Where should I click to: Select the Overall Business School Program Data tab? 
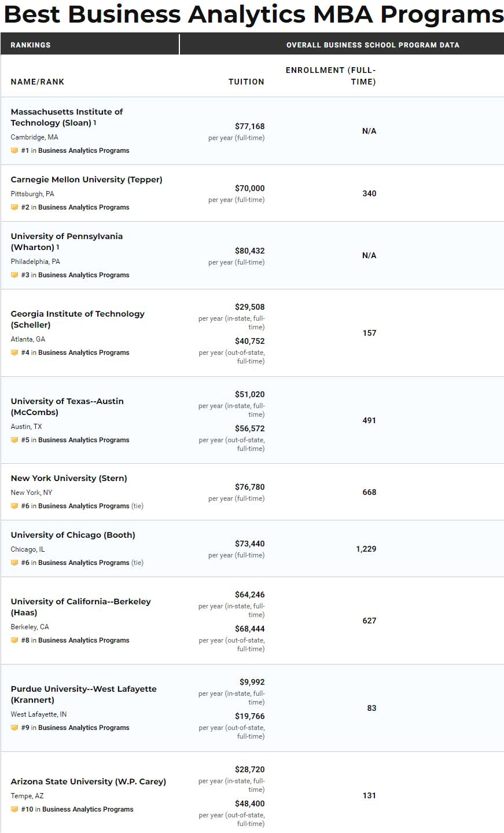coord(373,45)
